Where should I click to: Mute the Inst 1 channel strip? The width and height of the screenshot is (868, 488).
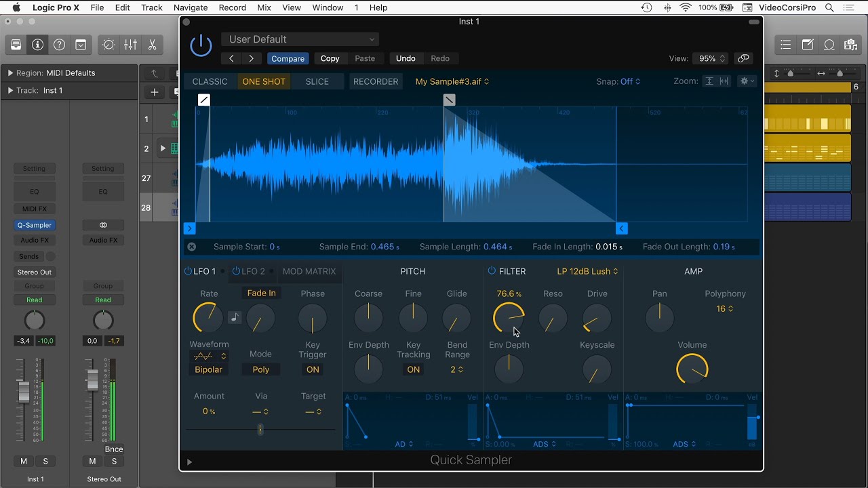(24, 461)
